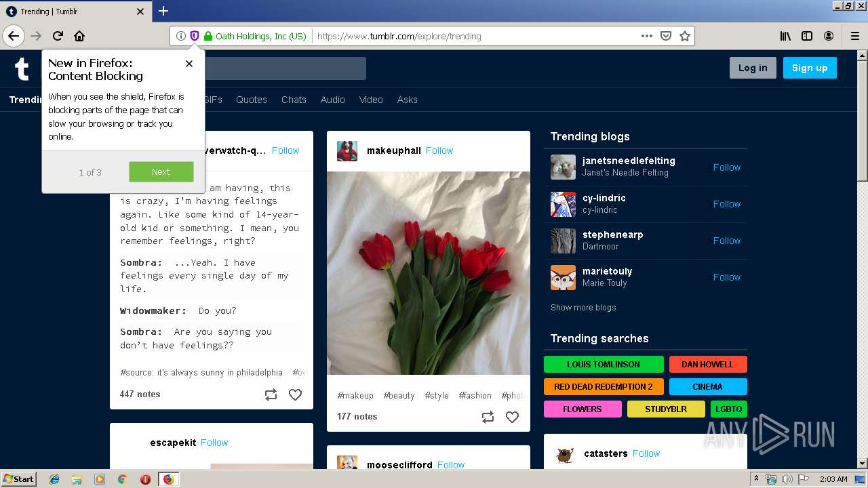
Task: Reblog the overwatch post with 447 notes
Action: (271, 394)
